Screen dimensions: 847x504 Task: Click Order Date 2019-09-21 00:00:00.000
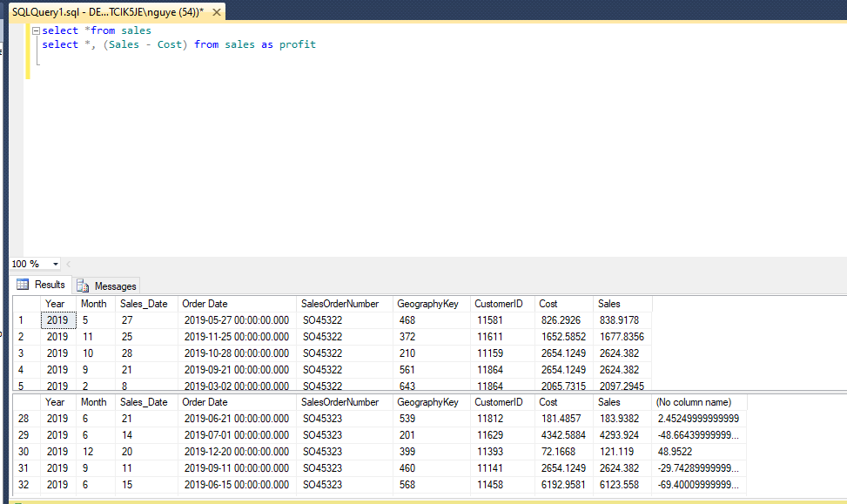point(237,370)
